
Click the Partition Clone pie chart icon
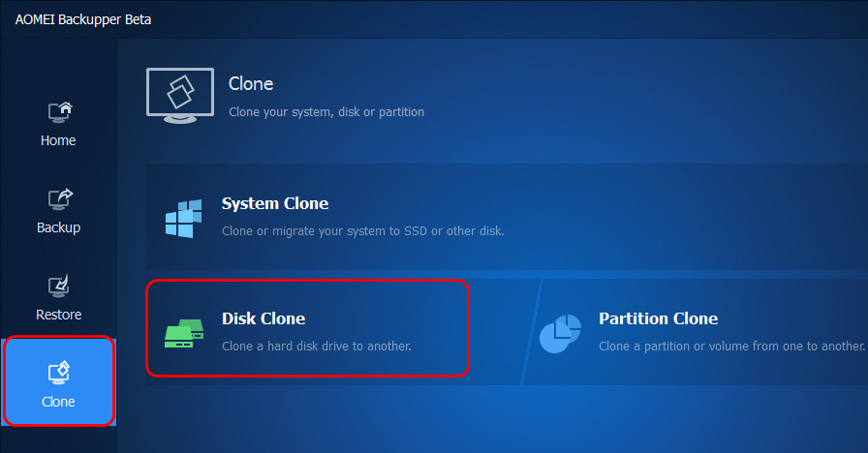(x=560, y=334)
